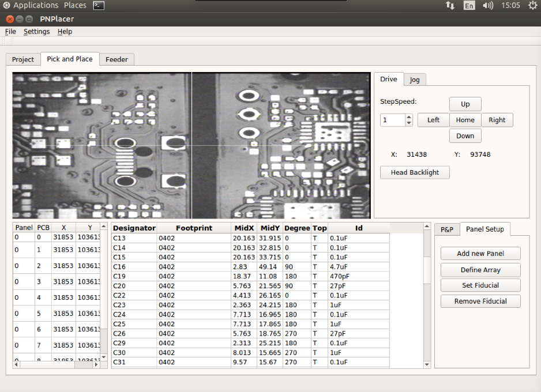Switch to the Project tab
Screen dimensions: 541x392
click(x=23, y=59)
